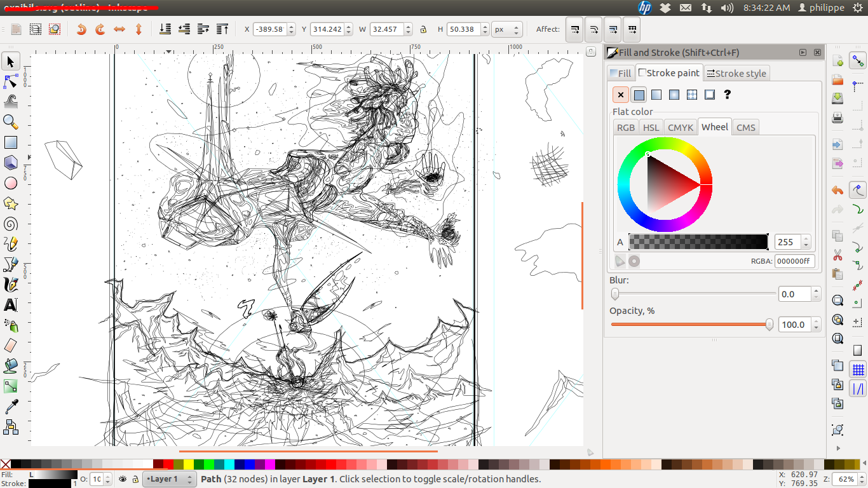Switch to the Stroke style tab
This screenshot has width=868, height=488.
(x=736, y=73)
